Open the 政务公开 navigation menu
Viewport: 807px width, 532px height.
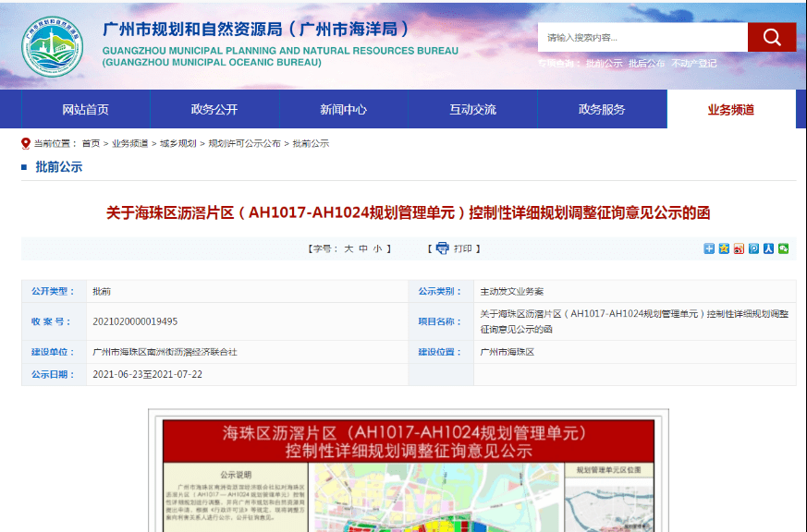coord(214,110)
